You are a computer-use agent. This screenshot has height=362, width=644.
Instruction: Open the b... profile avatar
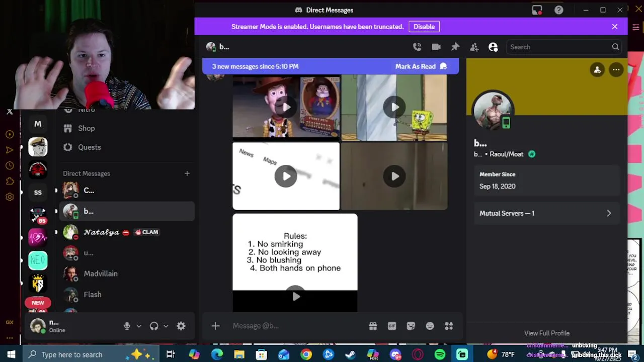[493, 111]
